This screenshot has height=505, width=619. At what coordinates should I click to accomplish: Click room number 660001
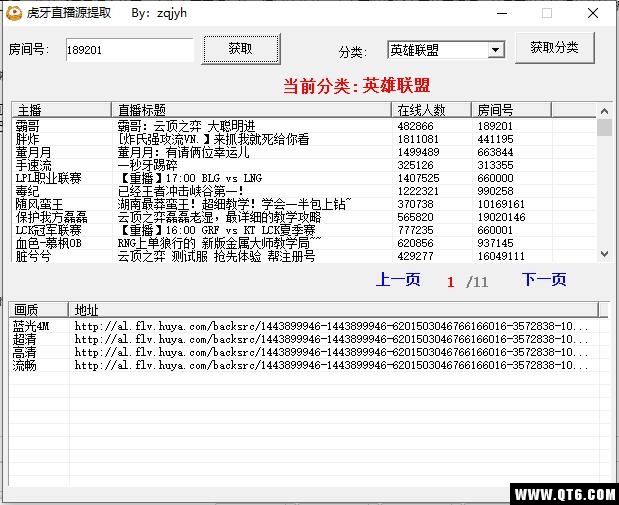tap(495, 231)
